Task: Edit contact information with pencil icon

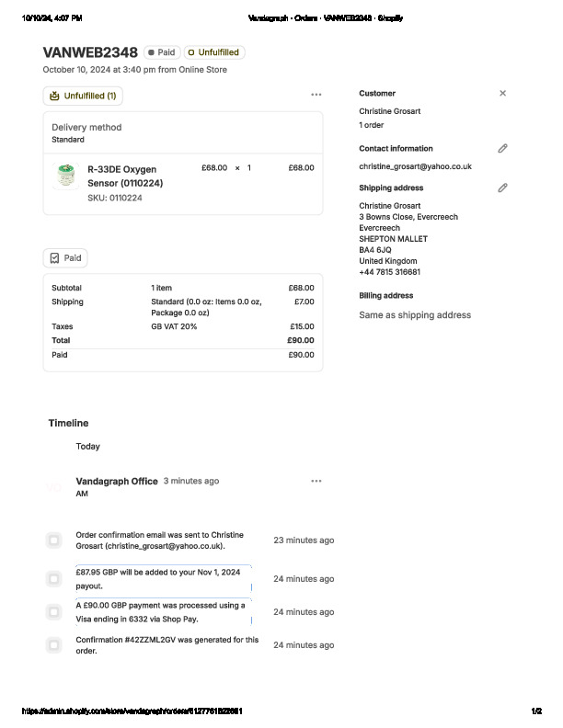Action: pos(502,148)
